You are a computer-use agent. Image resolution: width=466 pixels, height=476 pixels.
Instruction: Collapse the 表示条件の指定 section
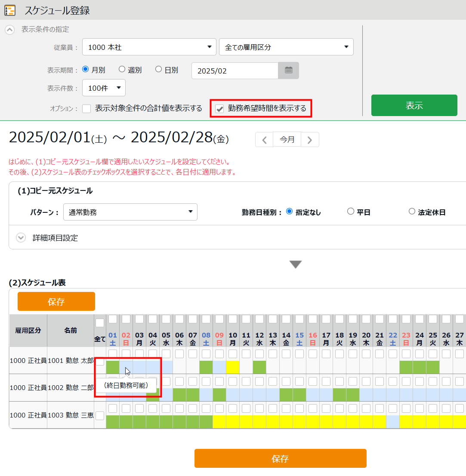(10, 30)
